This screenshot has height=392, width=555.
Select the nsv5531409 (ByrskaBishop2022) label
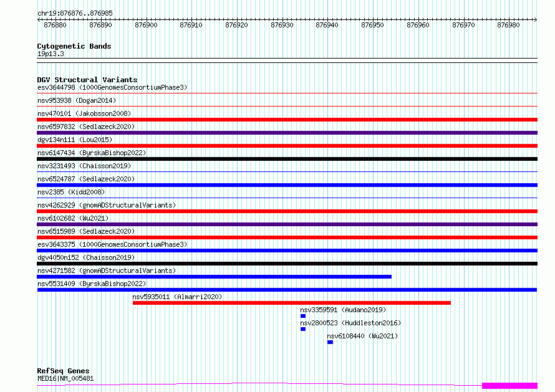[92, 284]
